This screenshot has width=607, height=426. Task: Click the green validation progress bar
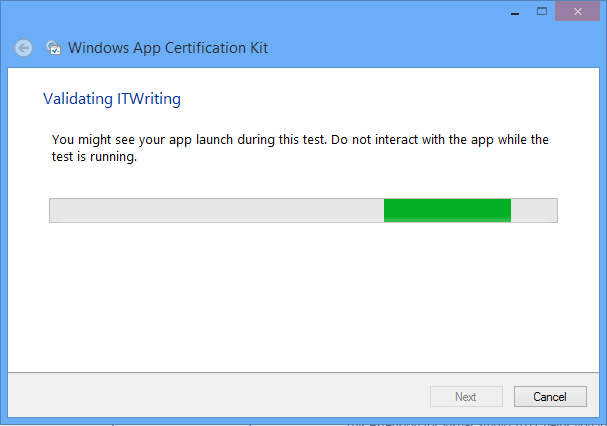[303, 211]
